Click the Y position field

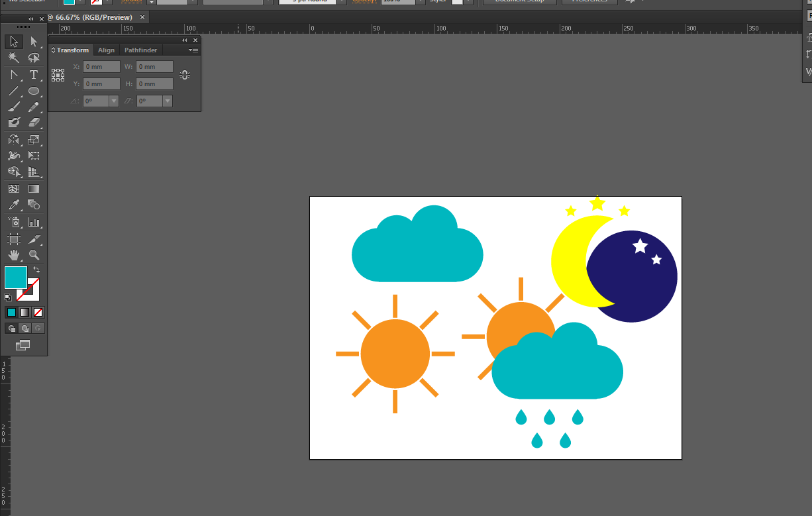pyautogui.click(x=101, y=84)
